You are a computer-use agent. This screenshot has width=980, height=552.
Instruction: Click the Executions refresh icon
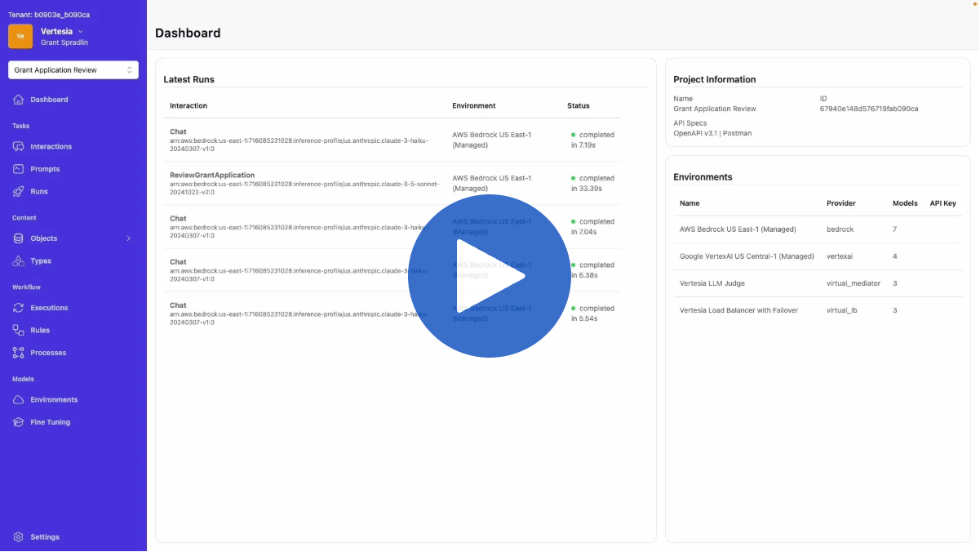(19, 308)
